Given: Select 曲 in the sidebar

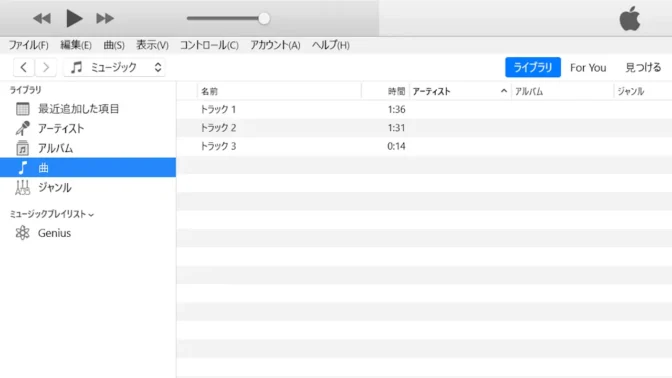Looking at the screenshot, I should pyautogui.click(x=88, y=167).
